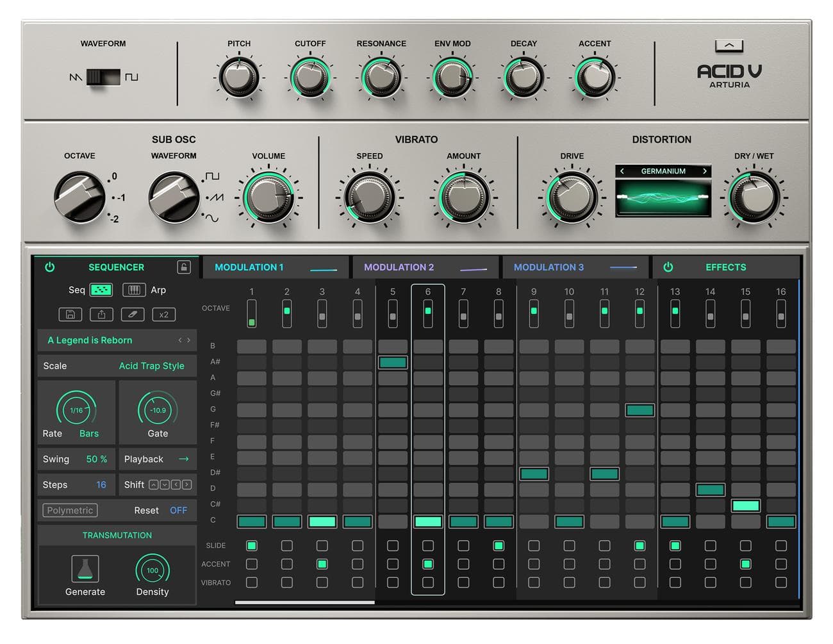The height and width of the screenshot is (644, 833).
Task: Export the pattern via share icon
Action: tap(101, 314)
